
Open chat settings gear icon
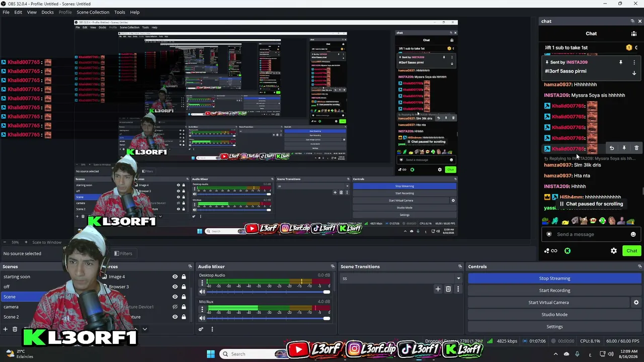614,251
